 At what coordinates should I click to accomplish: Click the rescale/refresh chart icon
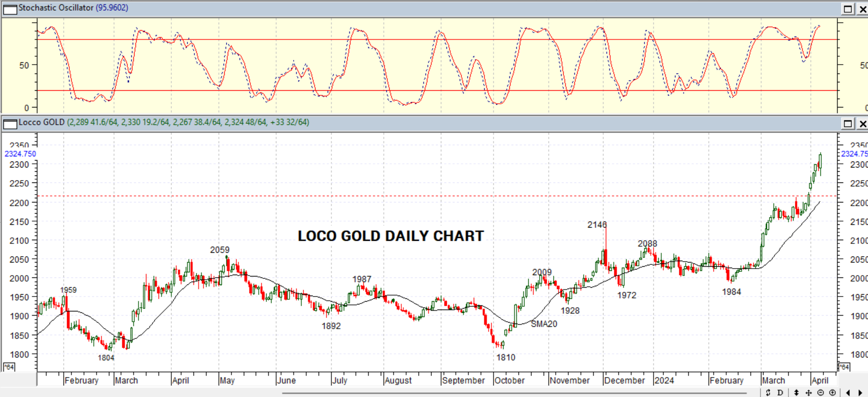tap(768, 393)
